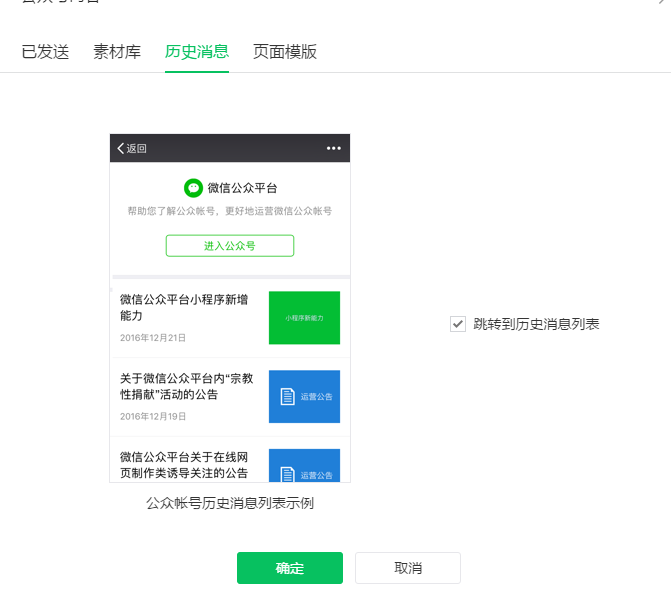The height and width of the screenshot is (591, 671).
Task: Cancel the dialog with 取消
Action: pos(408,568)
